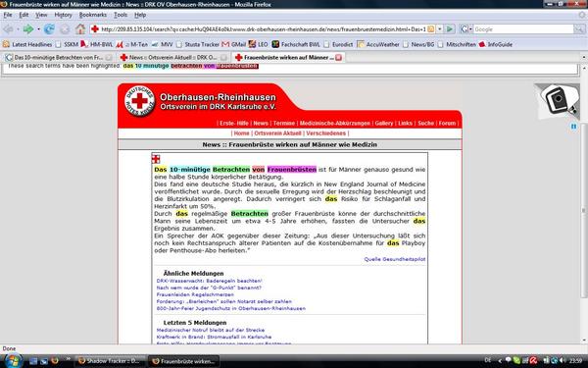
Task: Open the Eurodict bookmark
Action: pos(338,44)
